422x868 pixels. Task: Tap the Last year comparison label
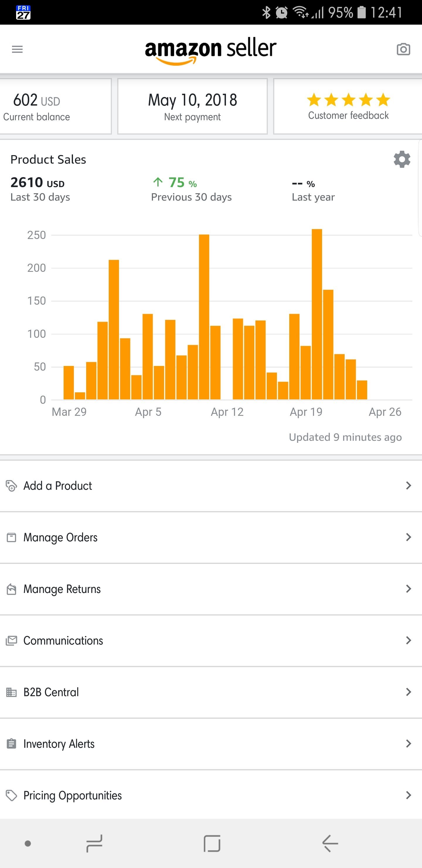point(313,197)
